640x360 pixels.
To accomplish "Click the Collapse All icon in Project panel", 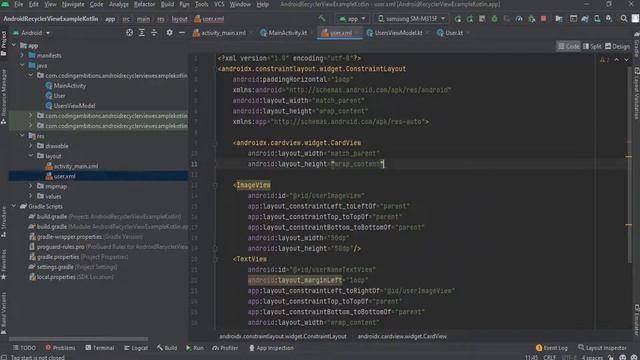I will (x=154, y=33).
